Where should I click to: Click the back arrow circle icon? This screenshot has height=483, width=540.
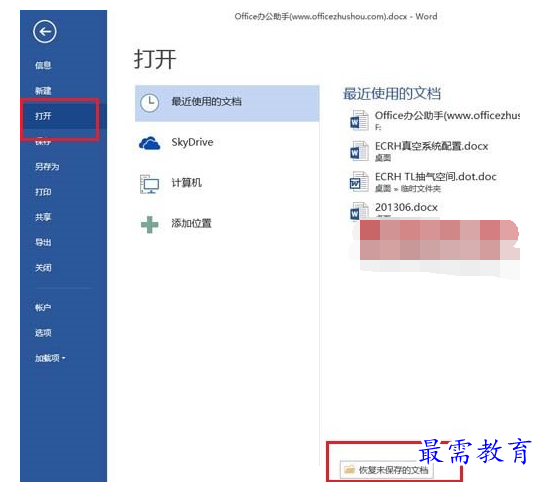tap(45, 32)
